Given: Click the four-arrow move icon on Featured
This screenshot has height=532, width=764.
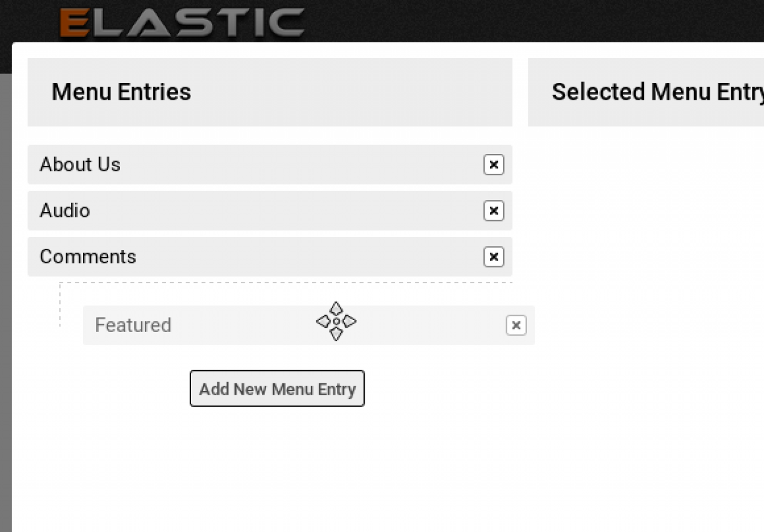Looking at the screenshot, I should 336,321.
